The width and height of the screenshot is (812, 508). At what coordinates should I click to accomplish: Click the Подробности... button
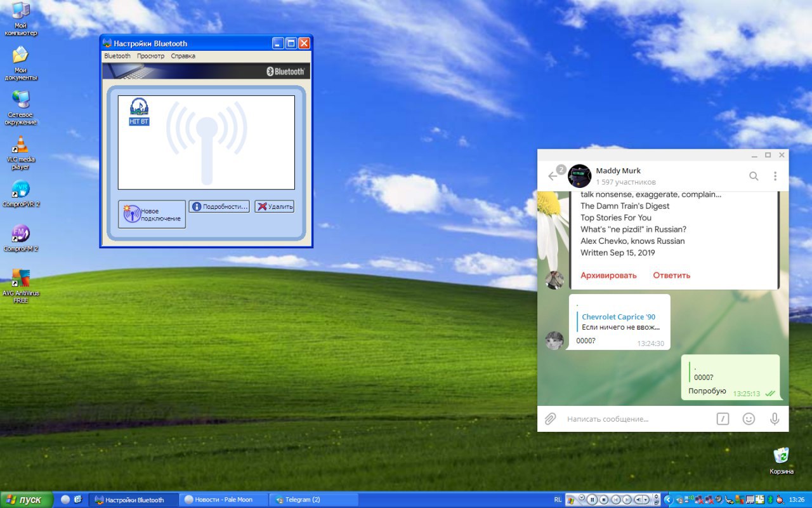(x=219, y=206)
